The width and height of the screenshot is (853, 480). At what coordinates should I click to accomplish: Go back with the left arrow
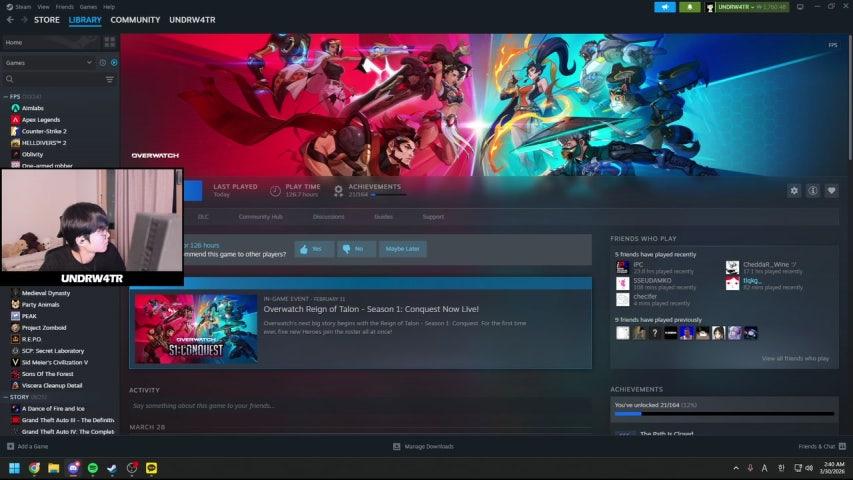point(10,20)
